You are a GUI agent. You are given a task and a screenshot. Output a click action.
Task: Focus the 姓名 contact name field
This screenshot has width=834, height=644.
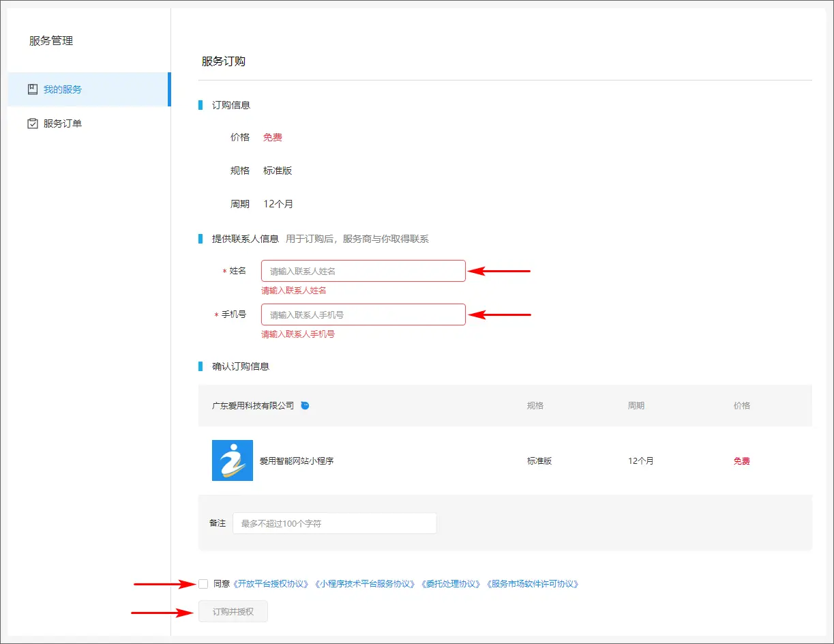pos(363,271)
